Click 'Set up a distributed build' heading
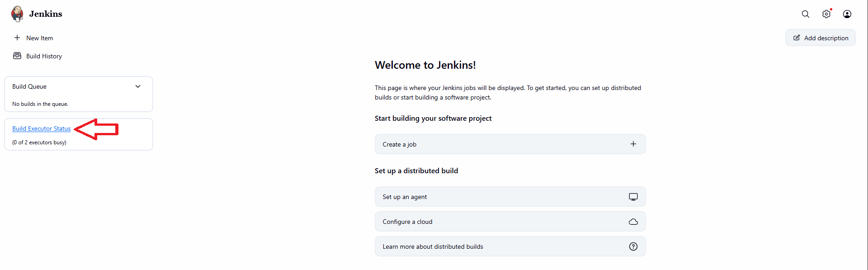 [x=416, y=171]
